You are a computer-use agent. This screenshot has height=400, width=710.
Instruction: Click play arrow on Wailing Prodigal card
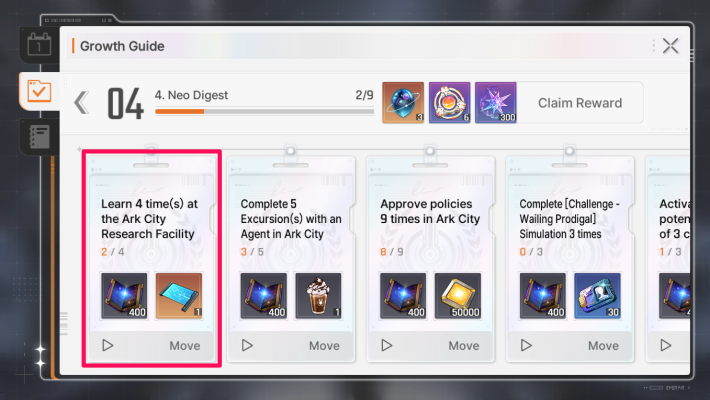tap(526, 346)
